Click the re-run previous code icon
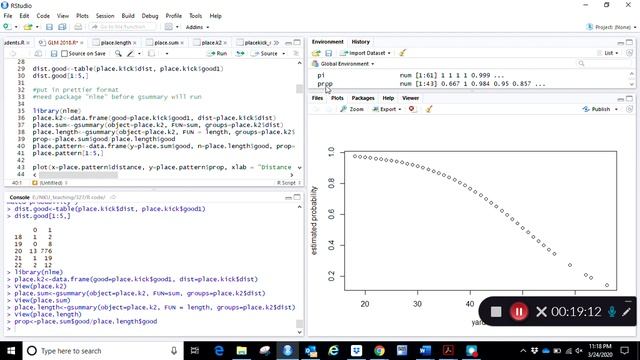Viewport: 640px width, 360px height. click(240, 53)
